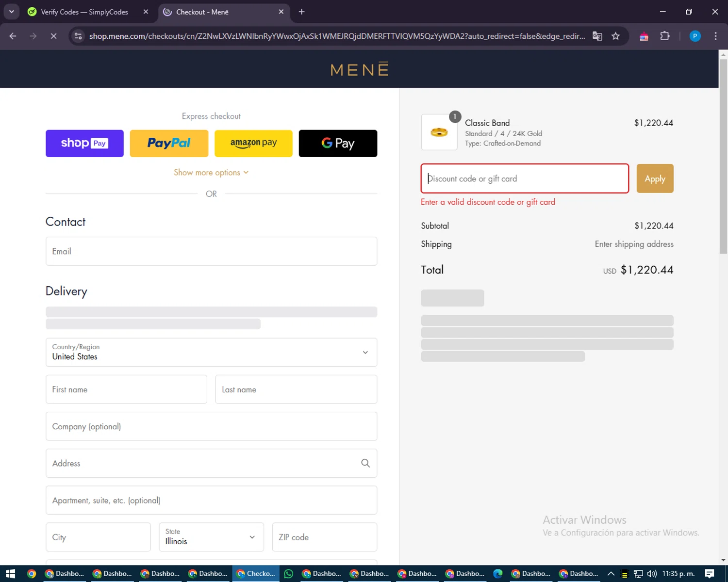This screenshot has height=582, width=728.
Task: Click the Apartment, suite, etc. field
Action: click(211, 500)
